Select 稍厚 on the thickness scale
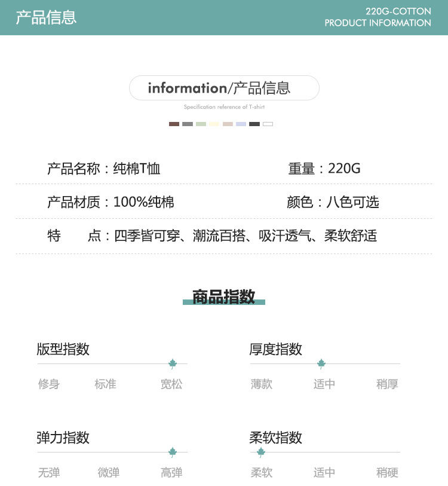448x486 pixels. point(387,384)
